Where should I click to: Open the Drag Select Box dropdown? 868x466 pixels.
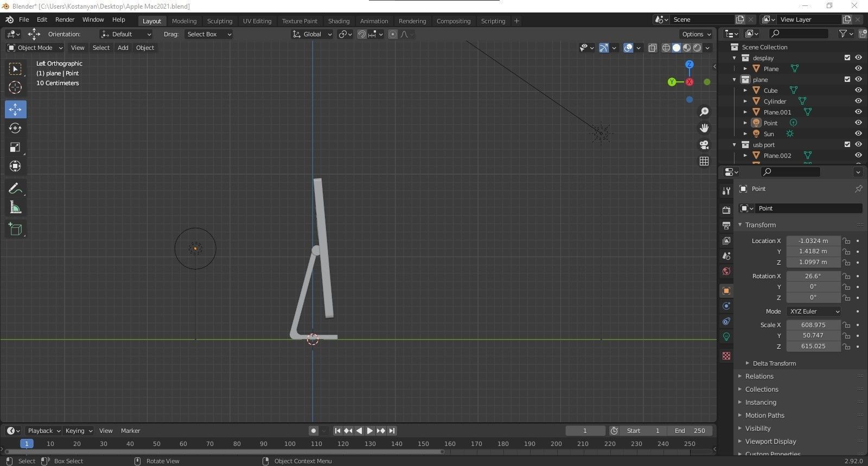208,34
